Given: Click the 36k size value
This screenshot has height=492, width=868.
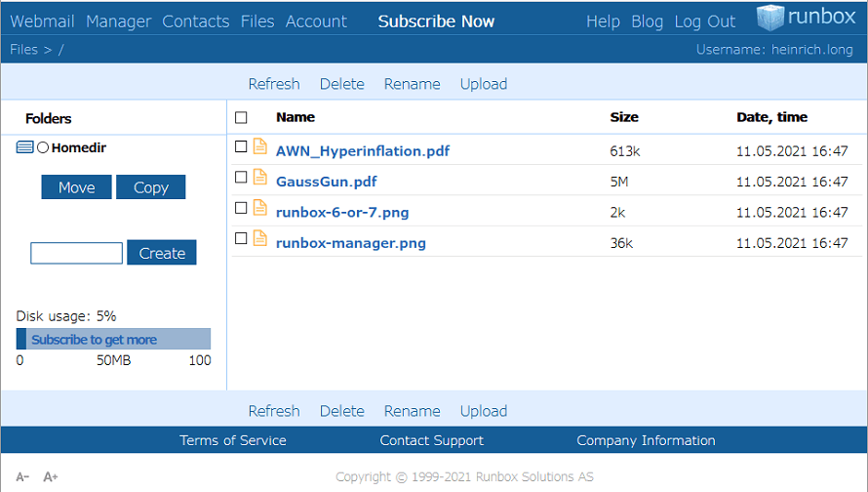Looking at the screenshot, I should pyautogui.click(x=621, y=243).
